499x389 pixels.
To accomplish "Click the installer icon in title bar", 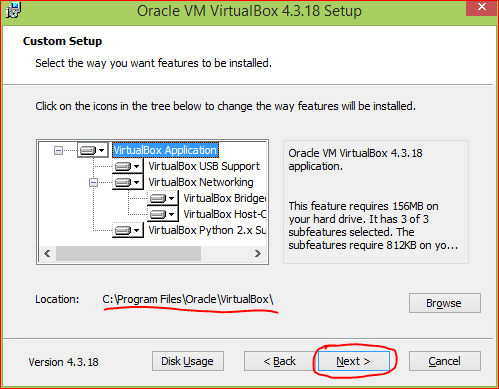I will click(13, 10).
